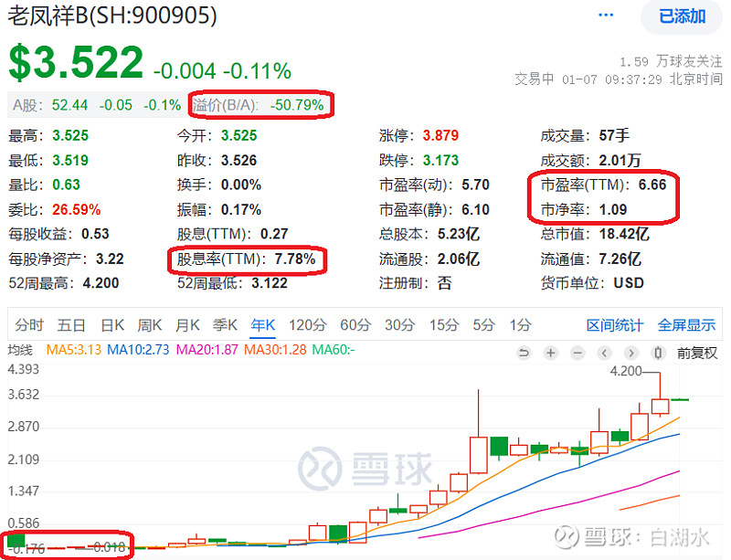
Task: Click the 跌停 value 3.173
Action: point(440,161)
